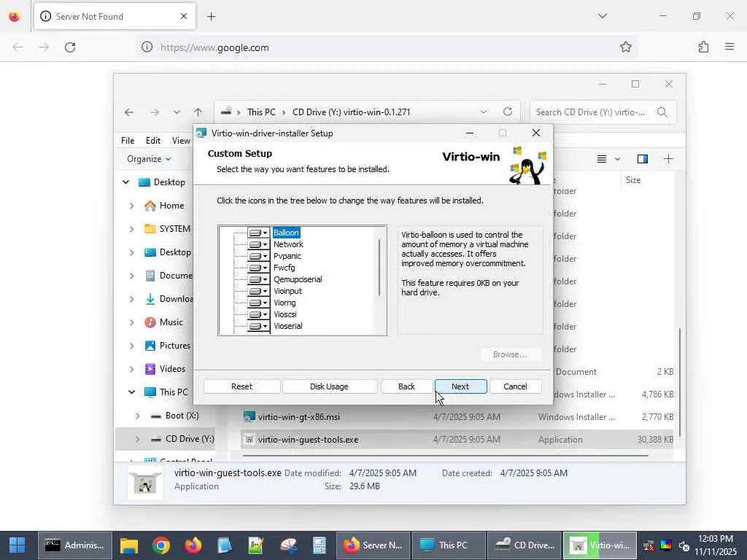
Task: Switch to the Administrator command prompt taskbar item
Action: (x=75, y=545)
